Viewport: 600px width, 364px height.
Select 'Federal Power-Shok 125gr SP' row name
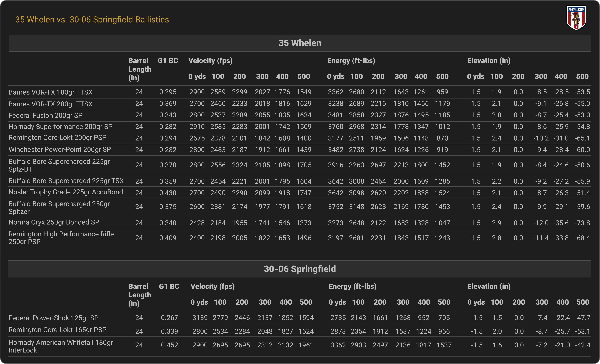[53, 318]
